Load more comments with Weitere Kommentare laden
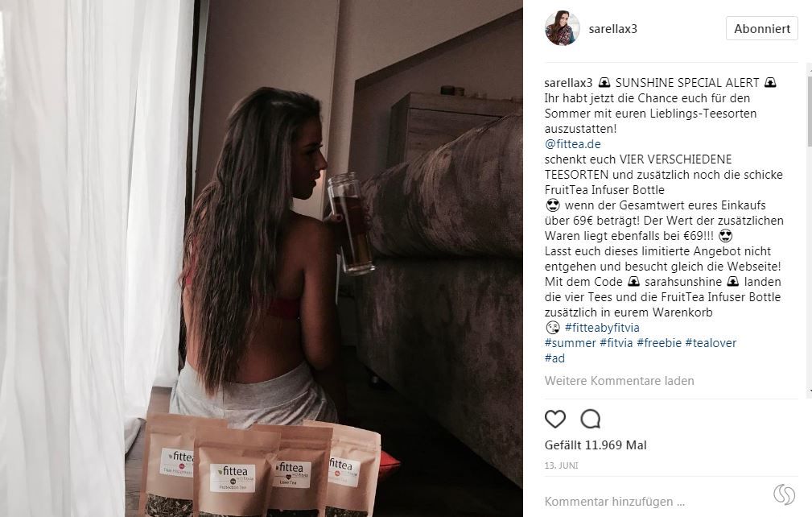The width and height of the screenshot is (812, 517). (x=620, y=381)
